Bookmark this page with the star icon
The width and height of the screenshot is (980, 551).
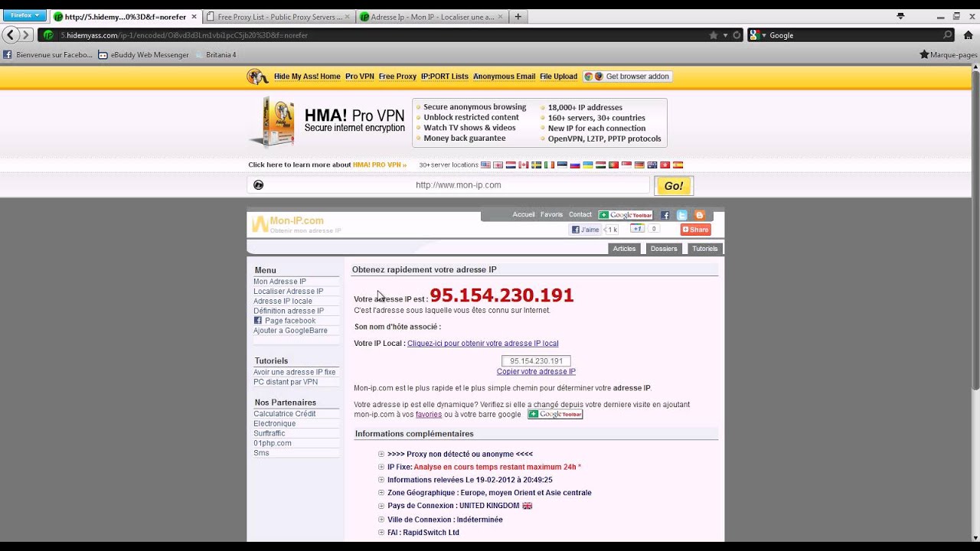point(714,35)
